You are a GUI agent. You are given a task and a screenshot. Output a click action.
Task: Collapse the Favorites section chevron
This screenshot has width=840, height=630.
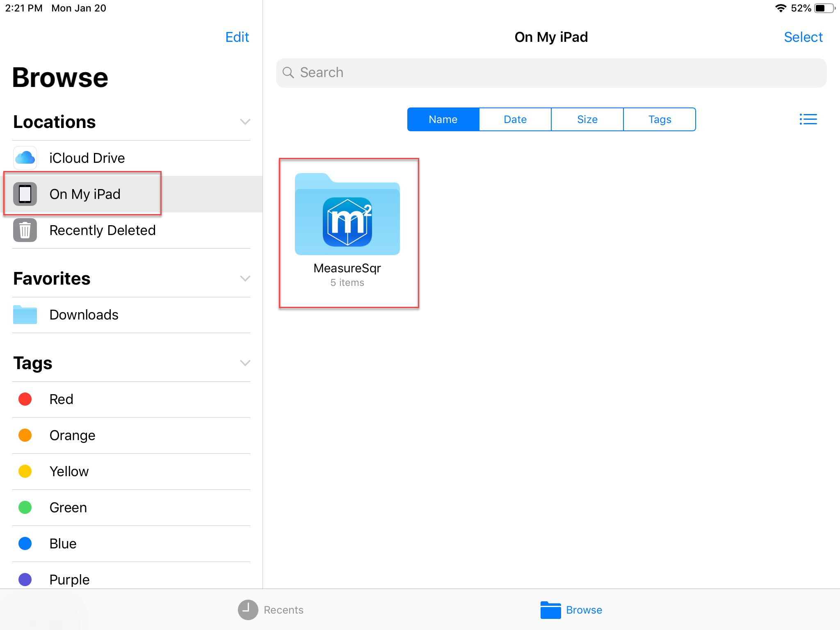(245, 278)
